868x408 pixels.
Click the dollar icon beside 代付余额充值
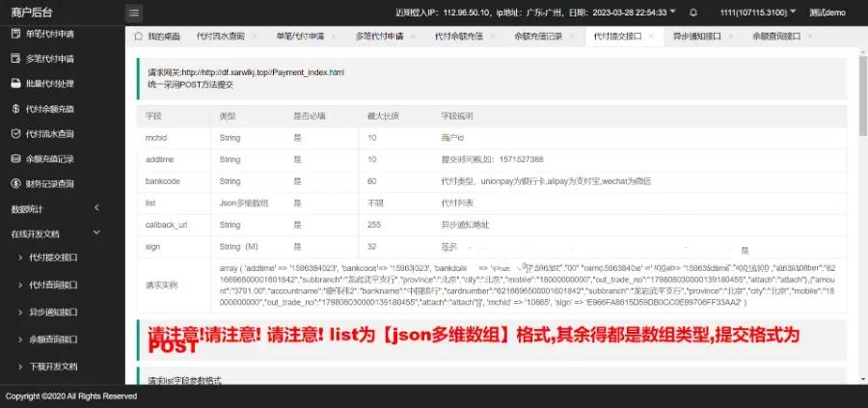click(16, 109)
